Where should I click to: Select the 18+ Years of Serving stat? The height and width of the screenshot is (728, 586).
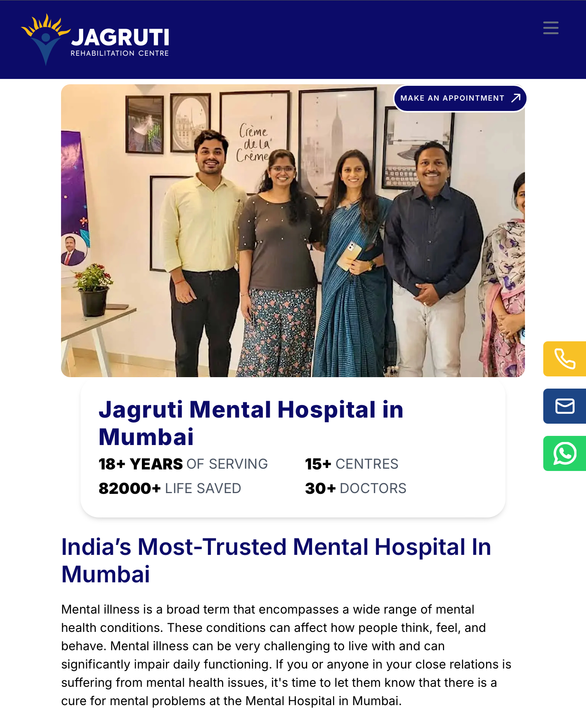pyautogui.click(x=183, y=464)
